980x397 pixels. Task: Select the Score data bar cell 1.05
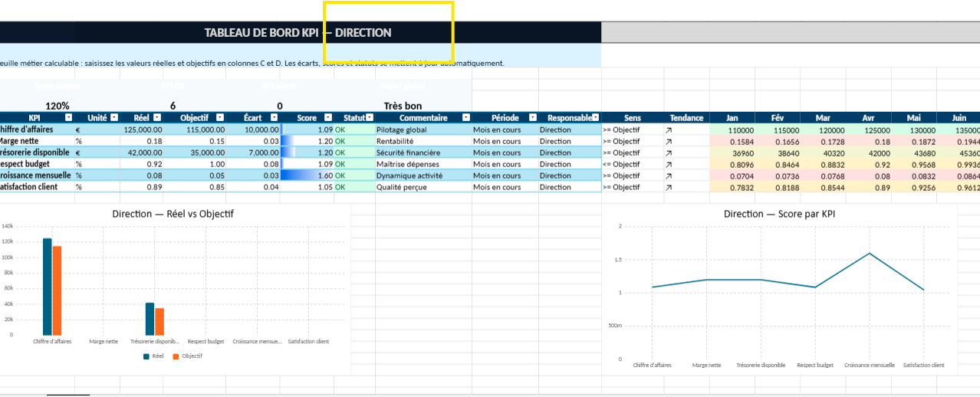tap(307, 187)
